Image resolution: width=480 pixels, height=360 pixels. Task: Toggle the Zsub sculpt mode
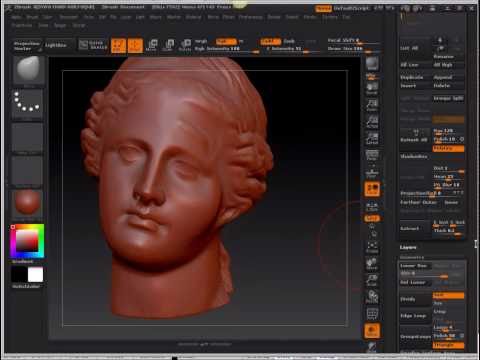point(289,41)
